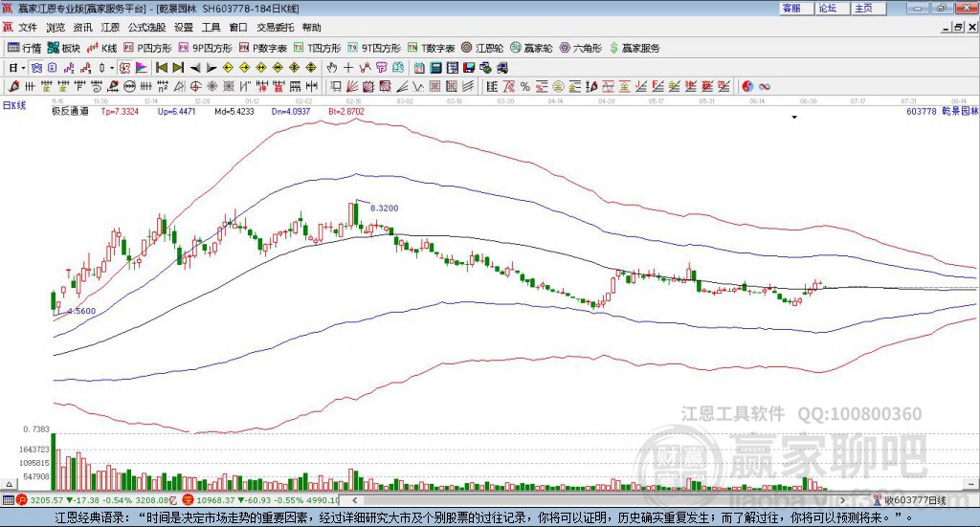Viewport: 980px width, 527px height.
Task: Open 赢家服务 with the dollar icon
Action: (x=634, y=48)
